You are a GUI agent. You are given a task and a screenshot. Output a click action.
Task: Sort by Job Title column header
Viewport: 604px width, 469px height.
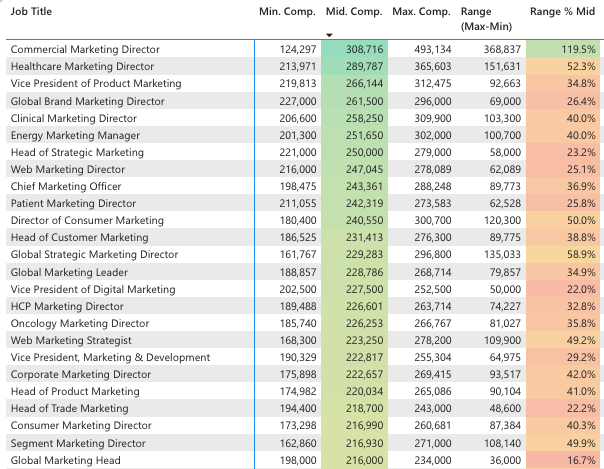tap(31, 12)
